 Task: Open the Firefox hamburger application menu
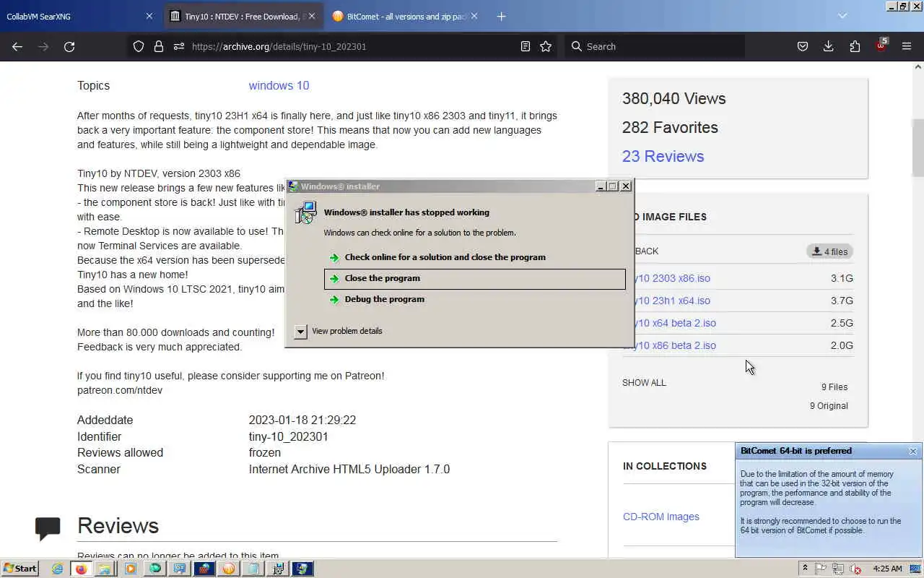(907, 46)
